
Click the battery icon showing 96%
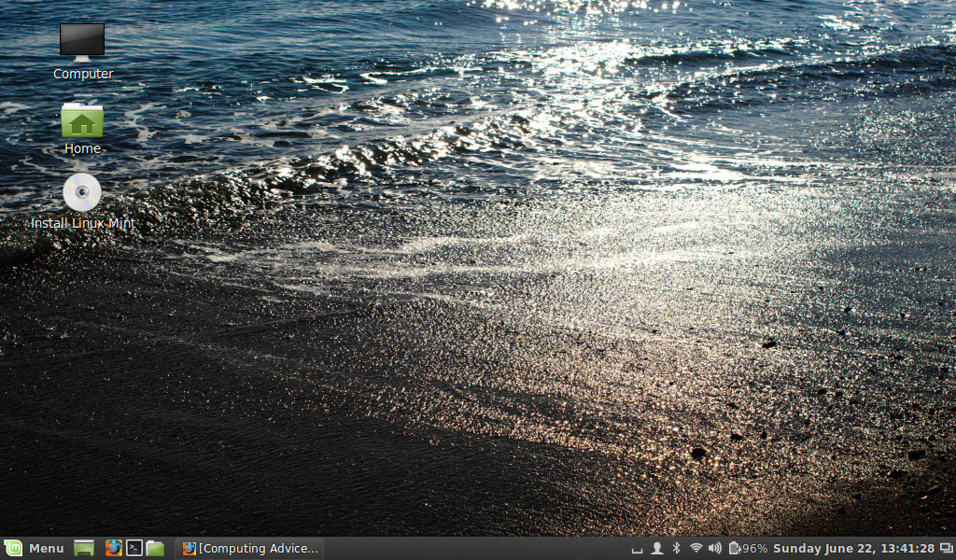[x=747, y=548]
